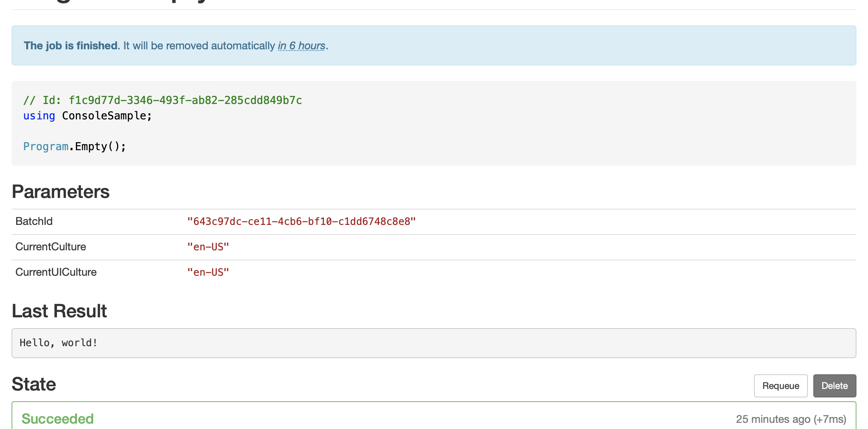The image size is (868, 429).
Task: Click the 'in 6 hours' dotted text
Action: pos(302,46)
